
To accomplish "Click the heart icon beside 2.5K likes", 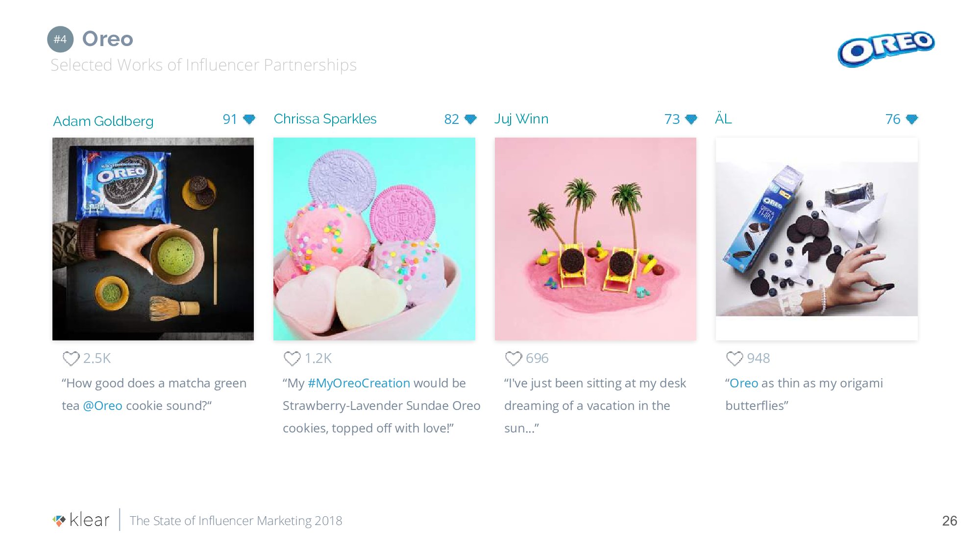I will click(x=71, y=359).
